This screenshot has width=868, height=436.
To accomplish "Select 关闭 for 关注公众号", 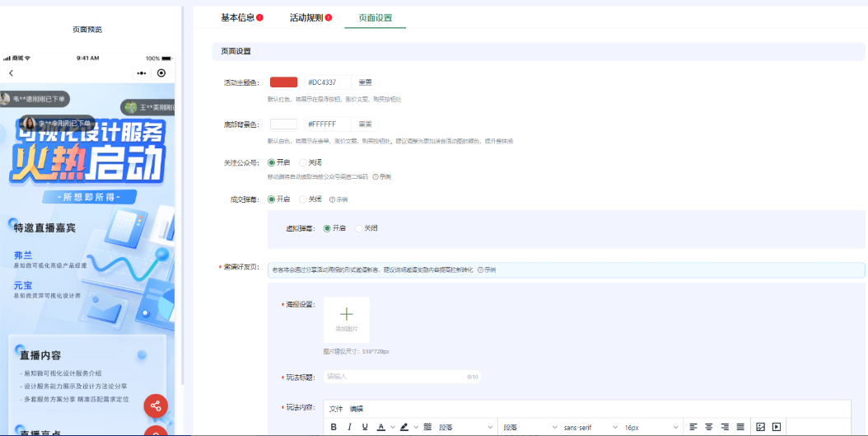I will (x=310, y=162).
